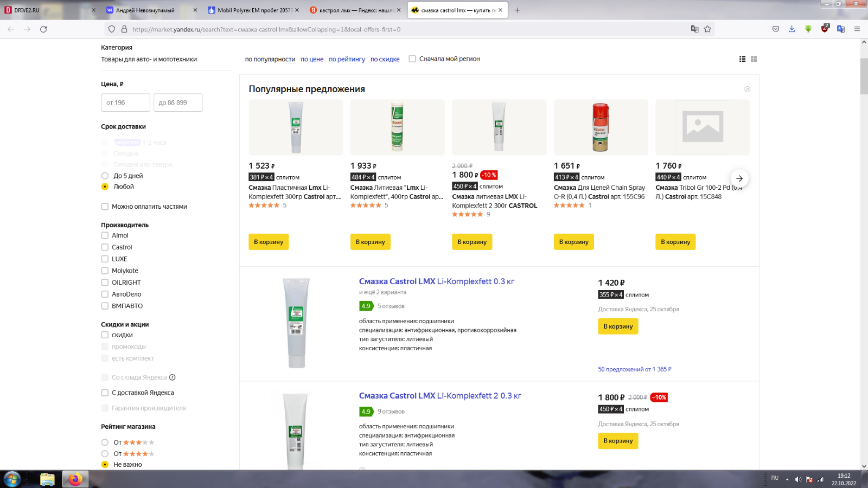Click the maximum price до 86 899 field

[178, 102]
